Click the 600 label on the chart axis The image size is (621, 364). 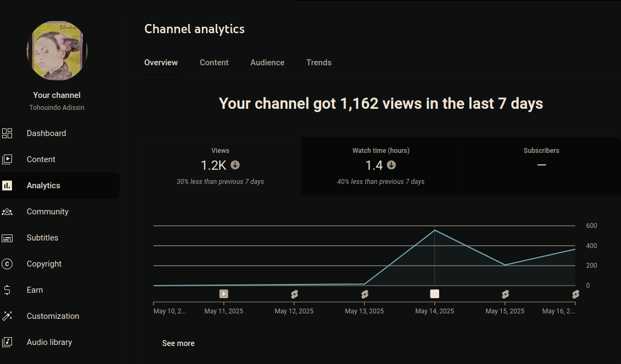[x=591, y=225]
